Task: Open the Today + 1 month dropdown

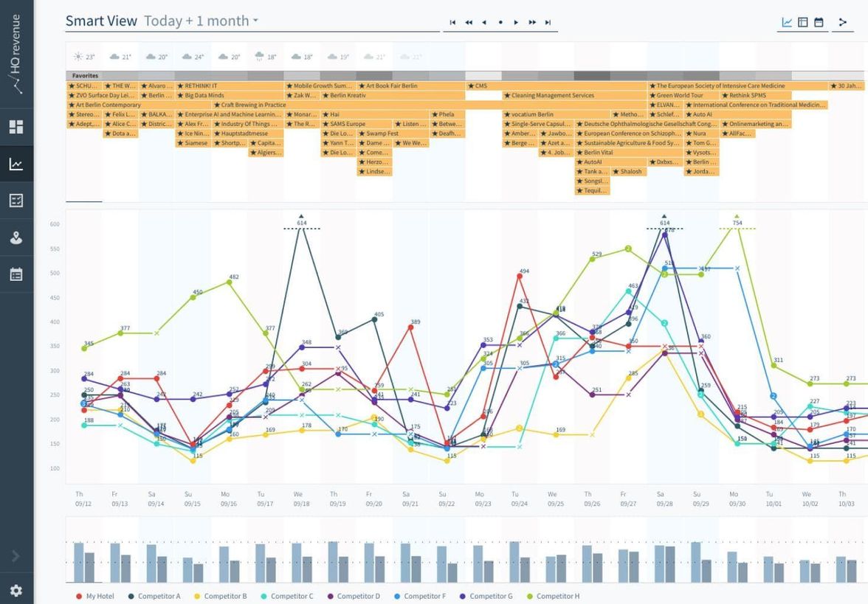Action: 201,21
